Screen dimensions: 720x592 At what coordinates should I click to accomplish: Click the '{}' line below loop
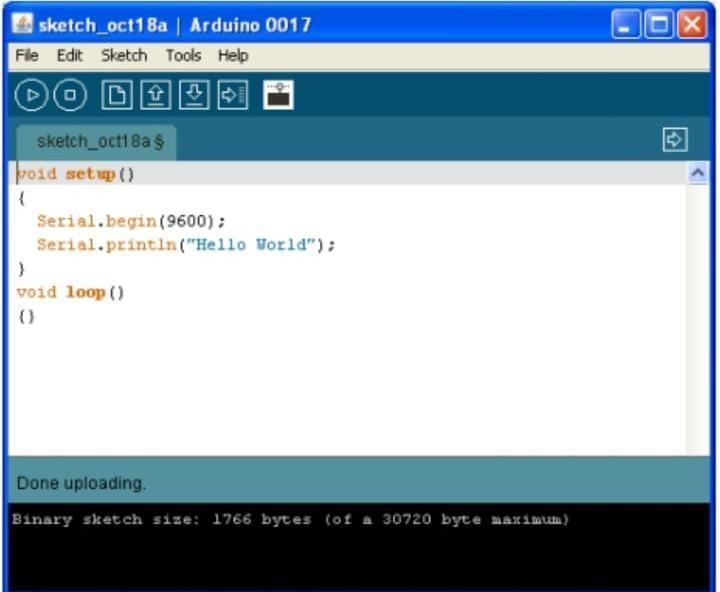pyautogui.click(x=26, y=316)
